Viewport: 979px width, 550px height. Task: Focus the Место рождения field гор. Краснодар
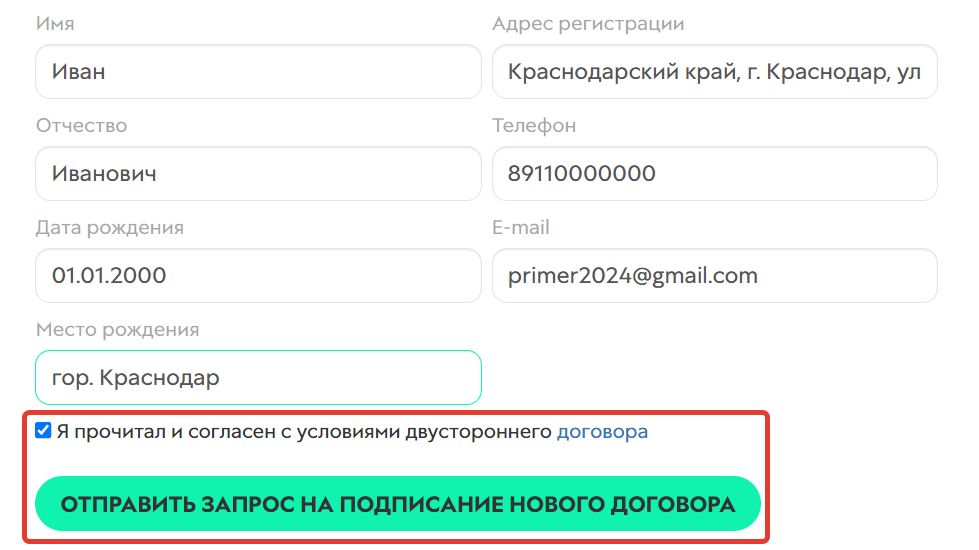coord(258,377)
